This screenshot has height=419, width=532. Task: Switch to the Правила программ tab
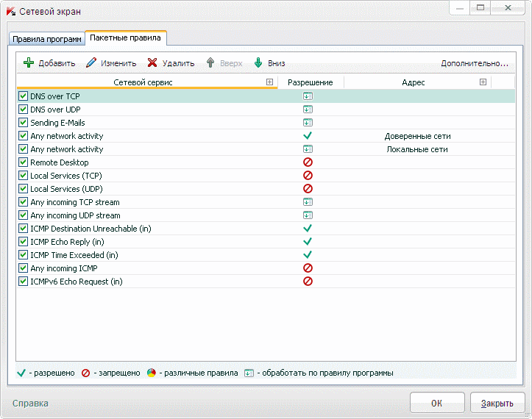[46, 39]
